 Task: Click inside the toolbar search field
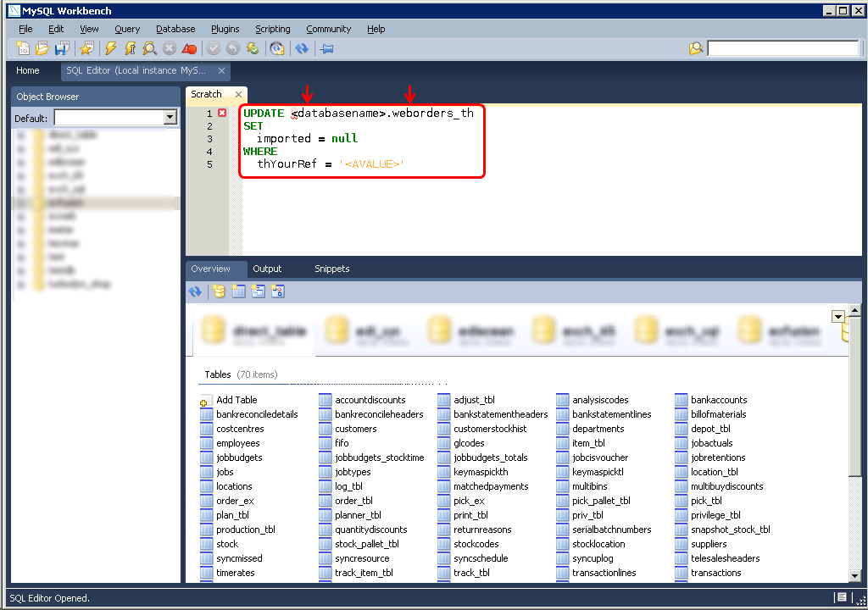(783, 48)
